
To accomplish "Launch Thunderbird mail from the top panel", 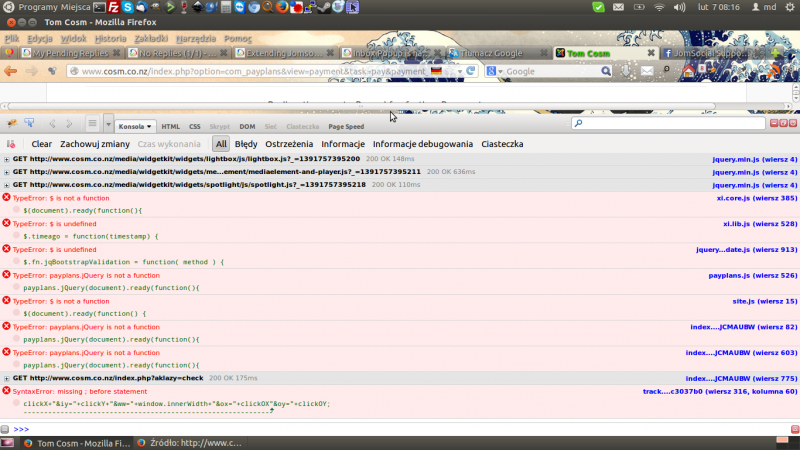I will coord(141,7).
